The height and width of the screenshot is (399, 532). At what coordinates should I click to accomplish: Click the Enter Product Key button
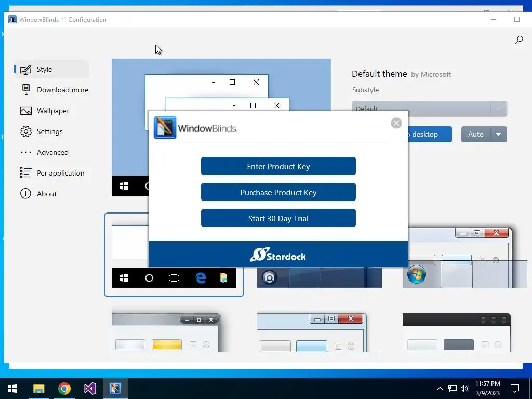coord(278,166)
